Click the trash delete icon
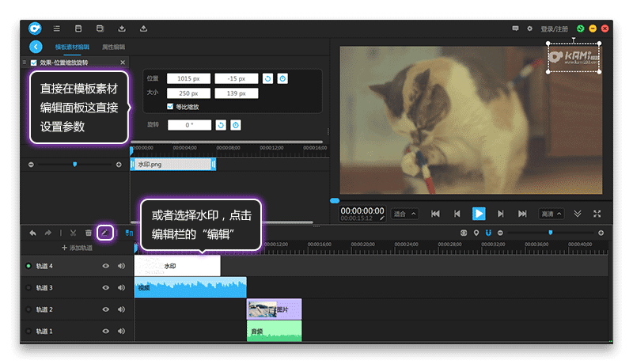The height and width of the screenshot is (364, 633). 89,233
